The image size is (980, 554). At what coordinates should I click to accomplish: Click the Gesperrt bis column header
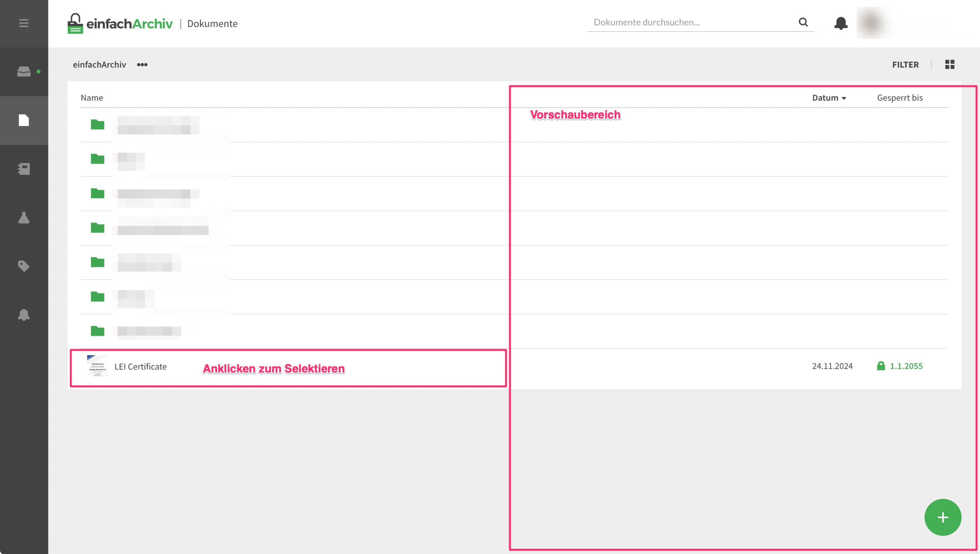pos(900,98)
